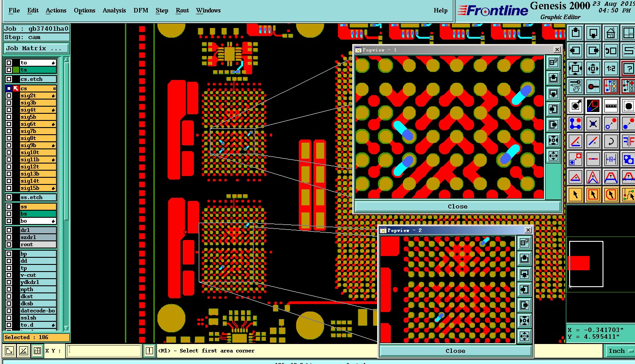Open the Help menu
Viewport: 635px width, 364px height.
(x=441, y=10)
